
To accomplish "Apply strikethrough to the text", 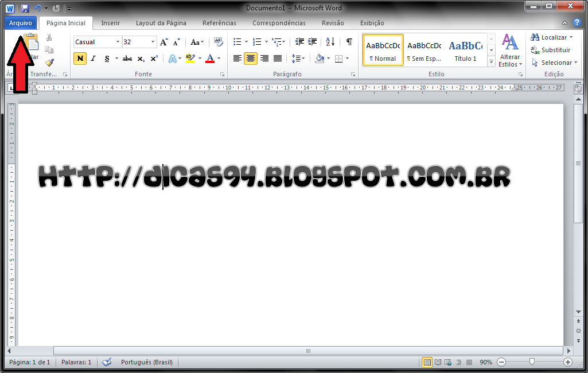I will click(127, 58).
